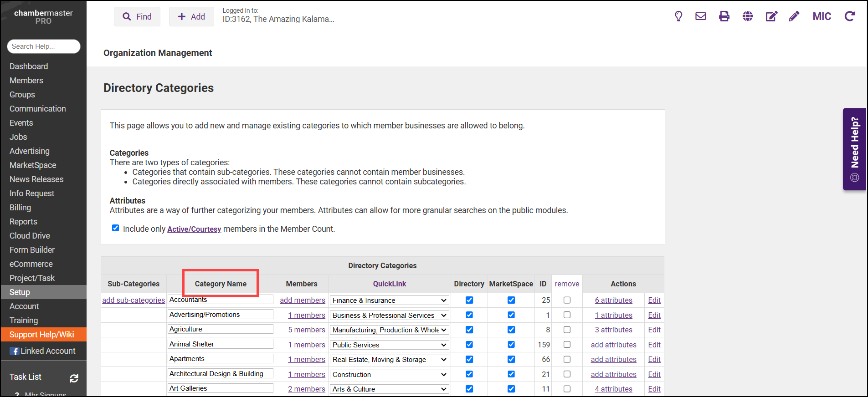
Task: Click the Search Help input field
Action: click(x=44, y=46)
